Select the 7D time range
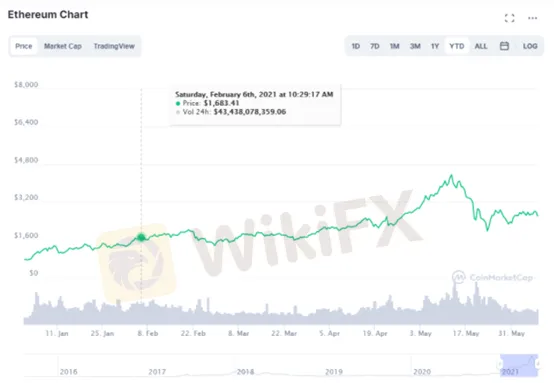Screen dimensions: 554x383 coord(375,46)
